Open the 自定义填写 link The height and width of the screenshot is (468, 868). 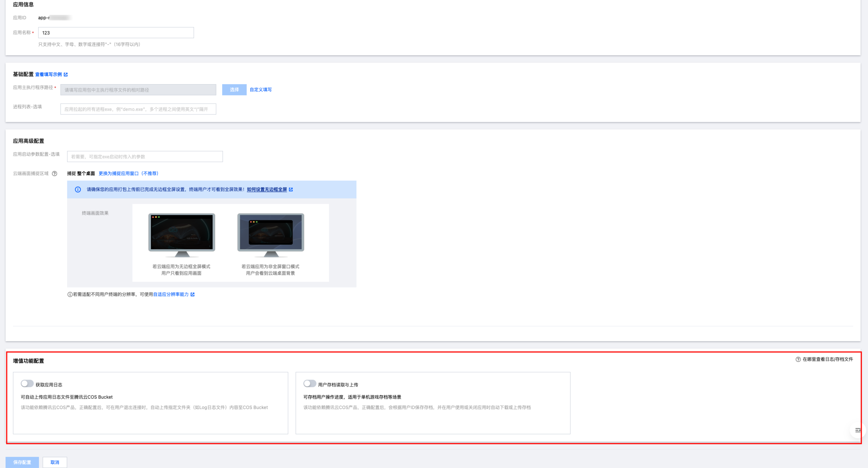(261, 90)
